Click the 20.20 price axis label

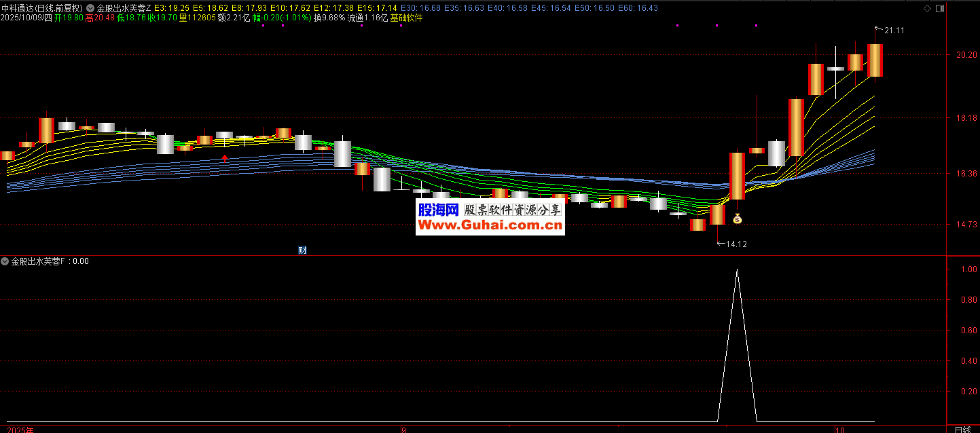[x=965, y=55]
